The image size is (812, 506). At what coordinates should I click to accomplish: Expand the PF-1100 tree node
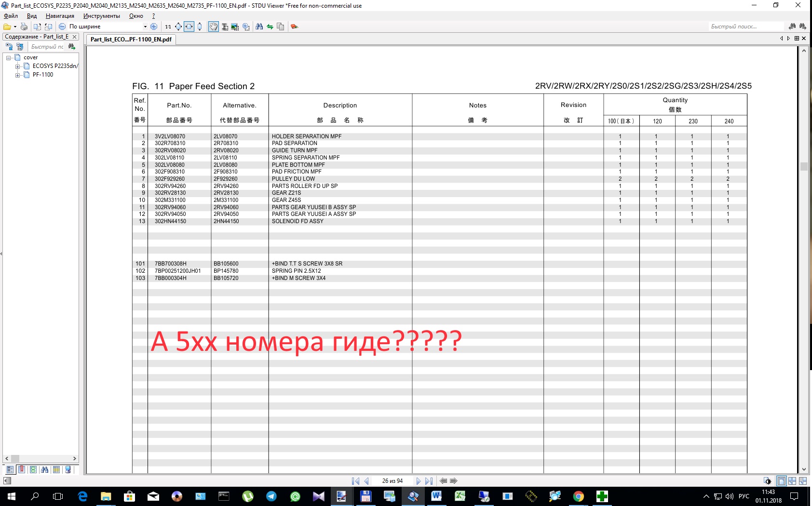point(18,75)
